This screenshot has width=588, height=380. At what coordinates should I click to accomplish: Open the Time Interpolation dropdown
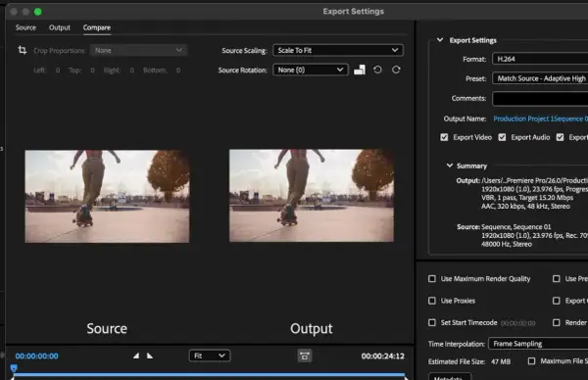(538, 344)
